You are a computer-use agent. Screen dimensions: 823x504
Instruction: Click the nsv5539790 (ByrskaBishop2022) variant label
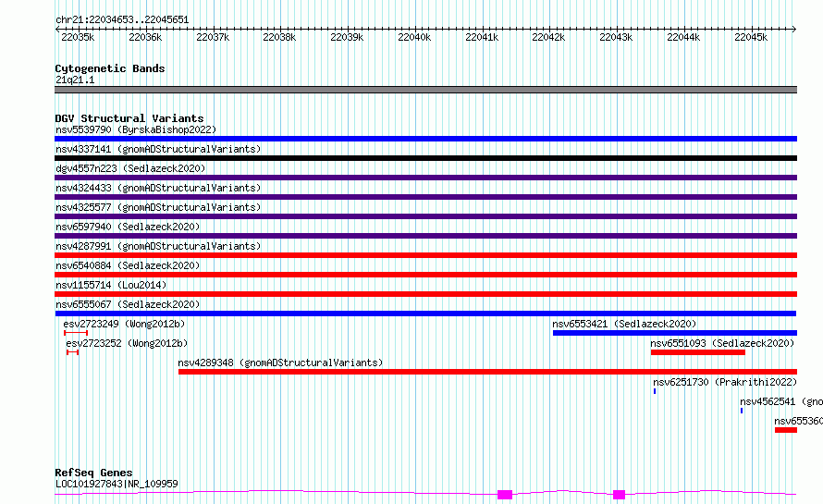[136, 129]
